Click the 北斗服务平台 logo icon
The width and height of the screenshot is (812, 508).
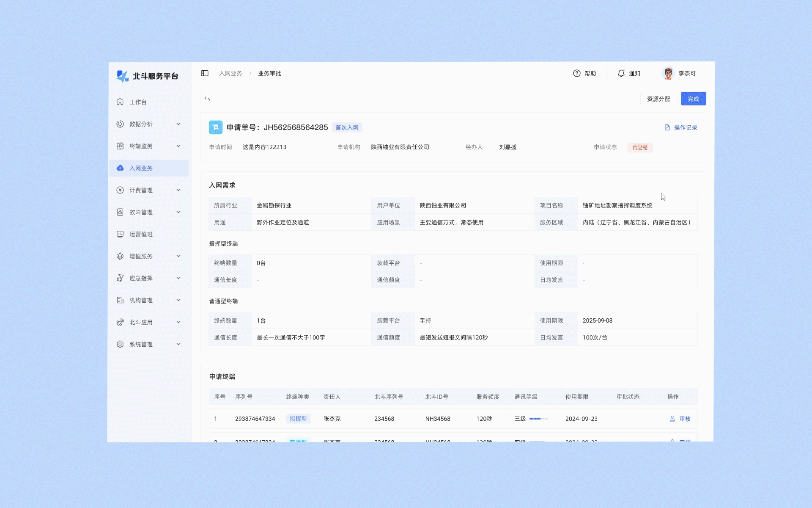[x=122, y=76]
